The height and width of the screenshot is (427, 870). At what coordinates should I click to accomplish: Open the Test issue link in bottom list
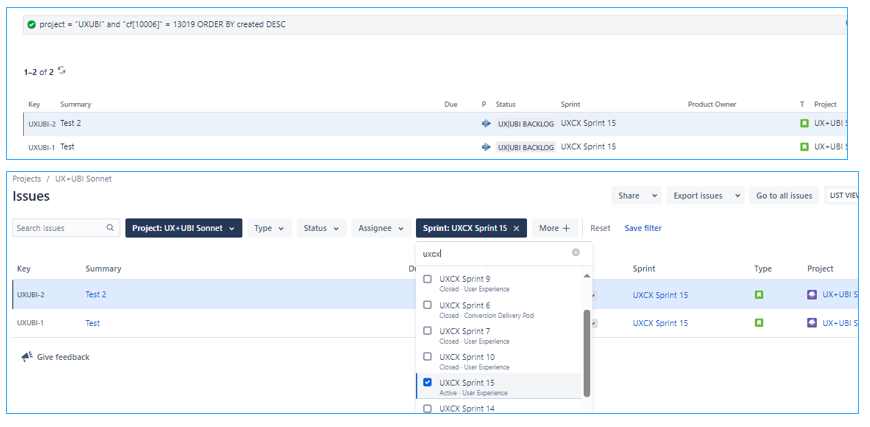[93, 323]
